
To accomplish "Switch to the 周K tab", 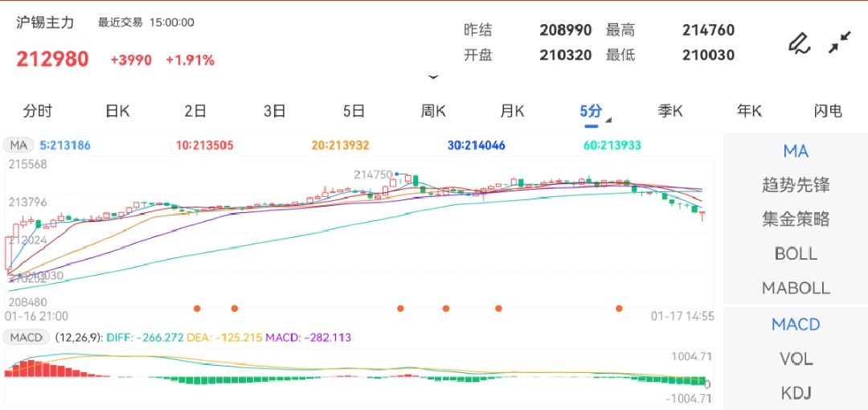I will point(433,111).
